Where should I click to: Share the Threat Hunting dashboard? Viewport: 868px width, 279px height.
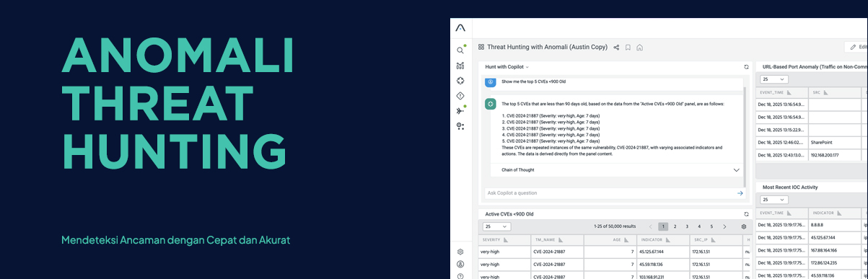616,48
